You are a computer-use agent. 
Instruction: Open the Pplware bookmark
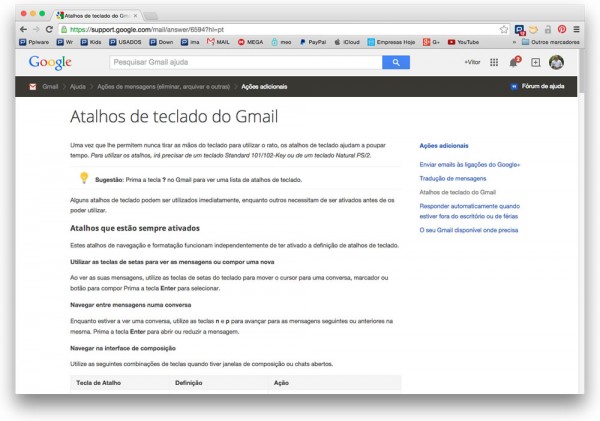(34, 42)
